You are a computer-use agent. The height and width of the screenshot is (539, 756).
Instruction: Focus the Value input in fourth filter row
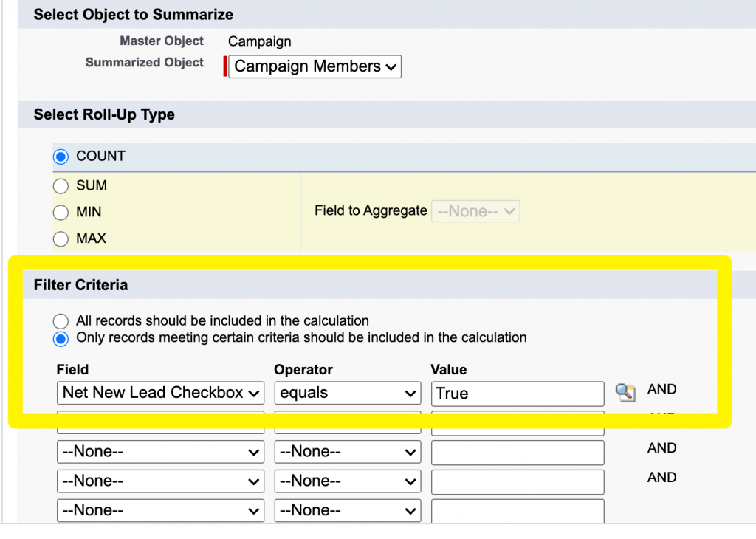coord(517,482)
